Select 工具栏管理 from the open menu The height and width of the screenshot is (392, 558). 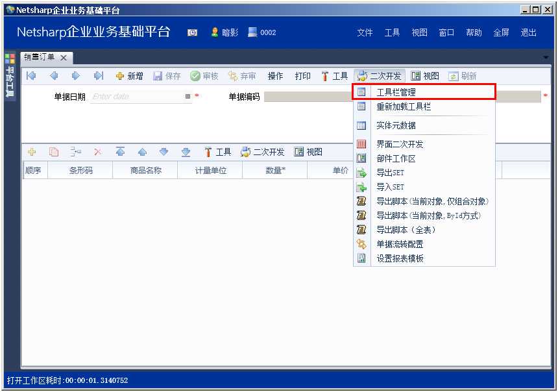click(398, 92)
